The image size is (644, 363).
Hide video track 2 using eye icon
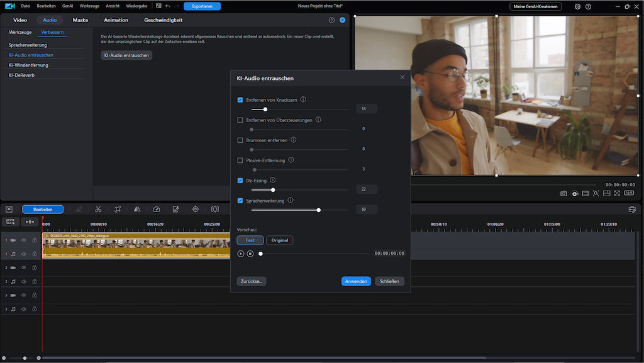click(24, 268)
